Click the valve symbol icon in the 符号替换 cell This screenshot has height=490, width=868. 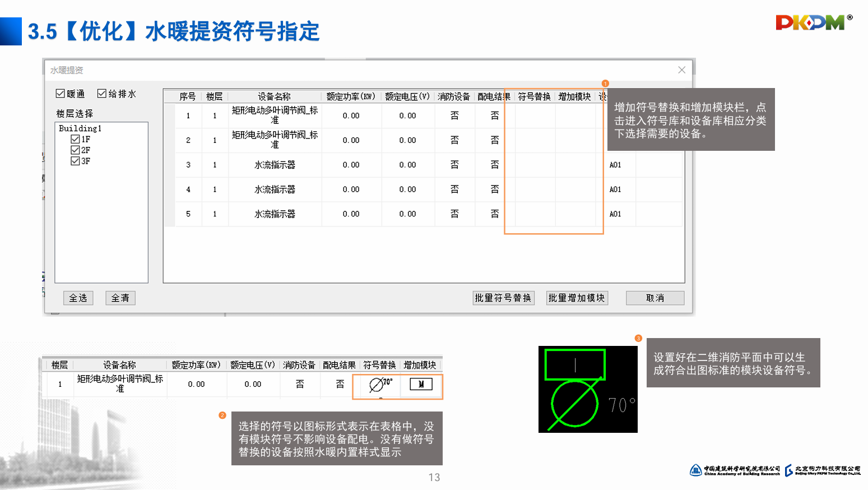[380, 385]
